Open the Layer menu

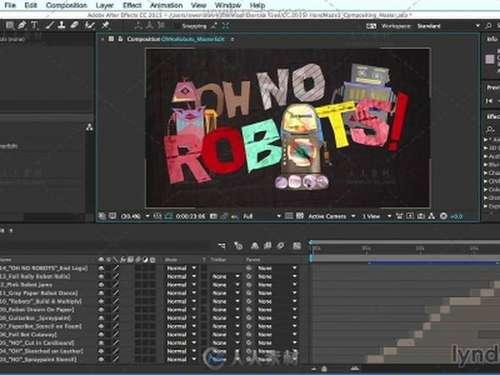105,5
